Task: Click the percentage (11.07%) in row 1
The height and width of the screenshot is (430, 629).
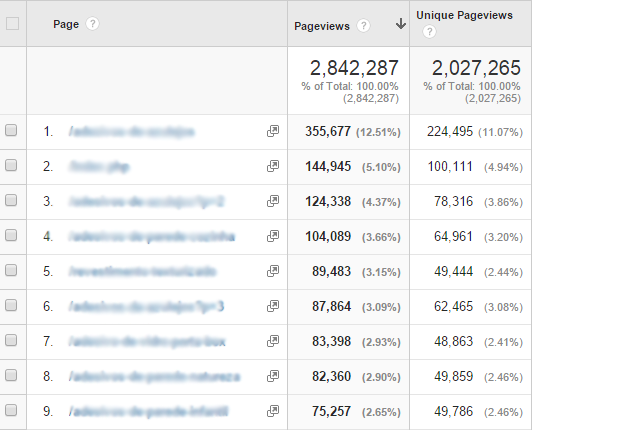Action: click(500, 132)
